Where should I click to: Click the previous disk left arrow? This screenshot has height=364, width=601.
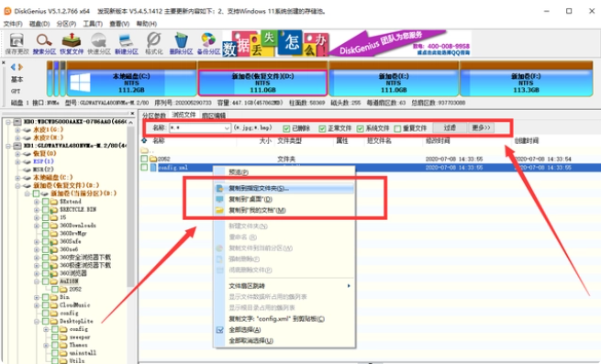14,67
